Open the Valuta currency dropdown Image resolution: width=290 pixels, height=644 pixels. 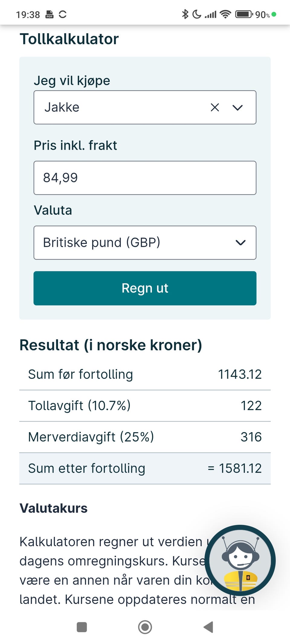tap(145, 243)
